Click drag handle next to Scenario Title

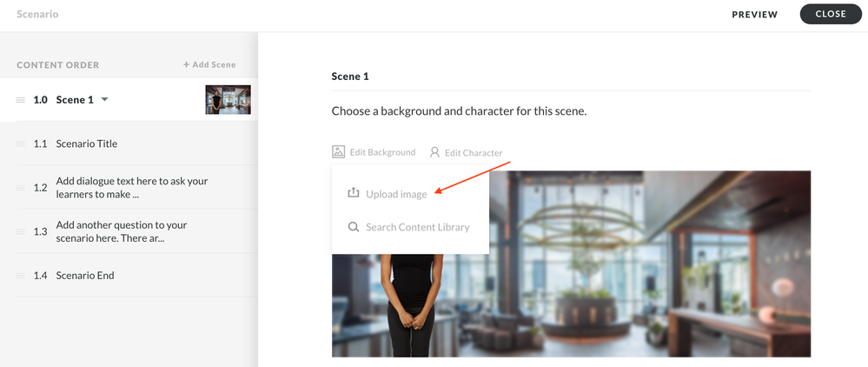pos(21,143)
